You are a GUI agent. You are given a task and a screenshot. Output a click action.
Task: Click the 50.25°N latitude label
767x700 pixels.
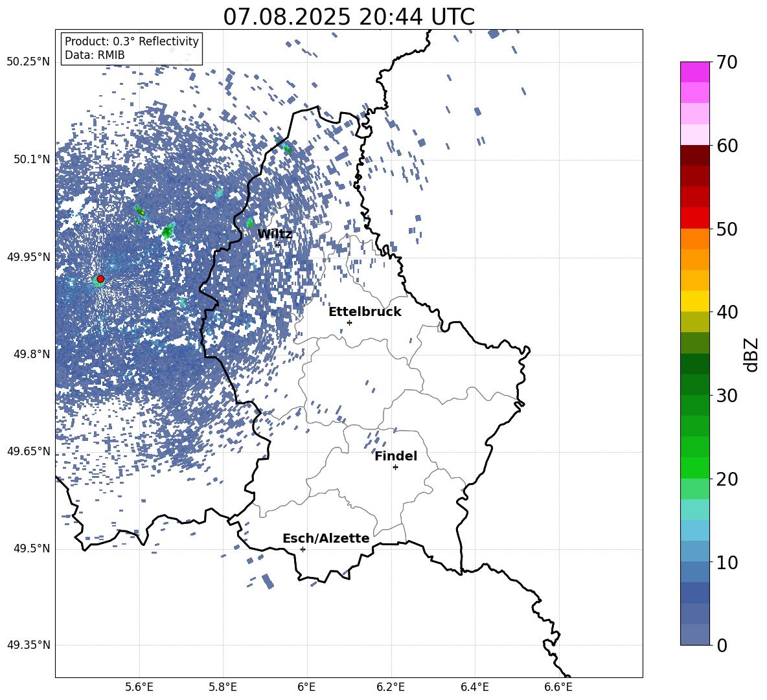29,62
